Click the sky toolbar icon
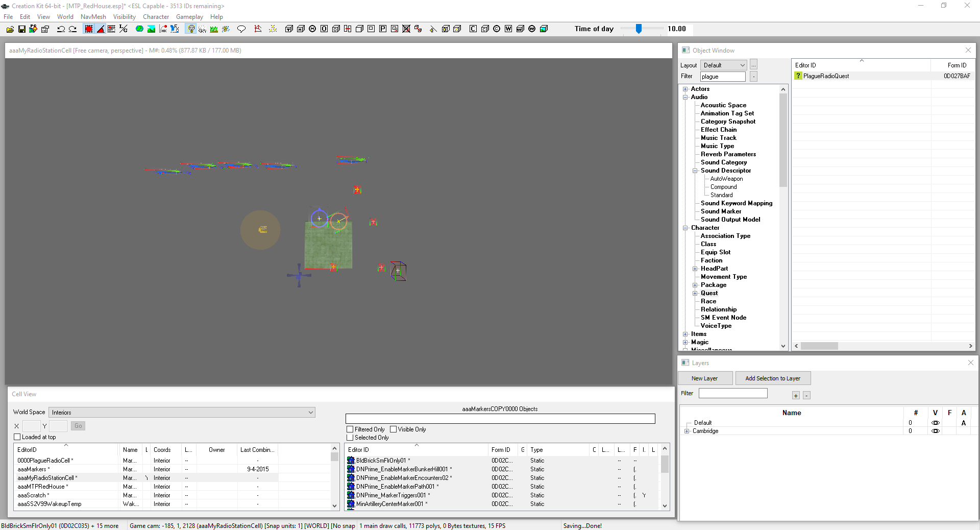The height and width of the screenshot is (530, 980). point(202,29)
